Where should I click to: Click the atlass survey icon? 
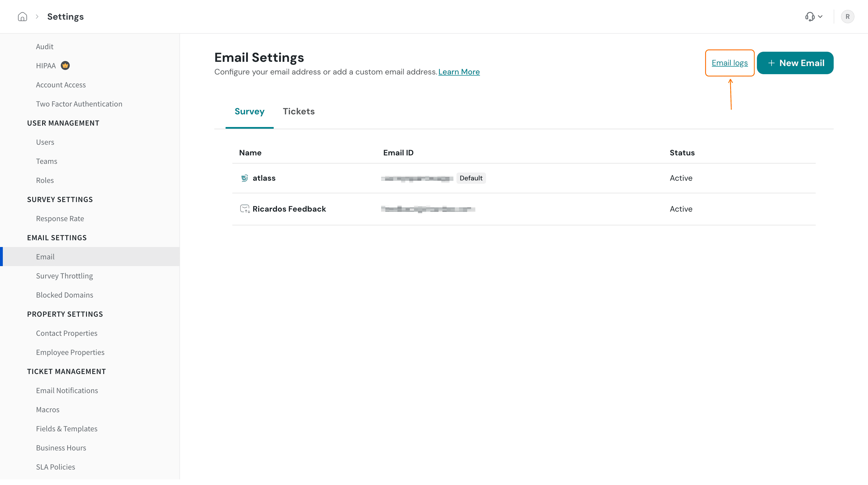pos(245,178)
